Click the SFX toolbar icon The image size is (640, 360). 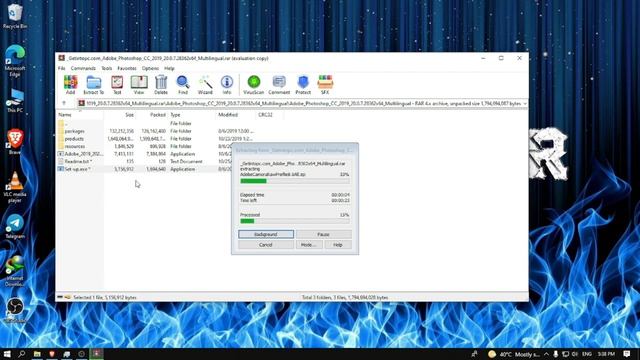pyautogui.click(x=325, y=84)
